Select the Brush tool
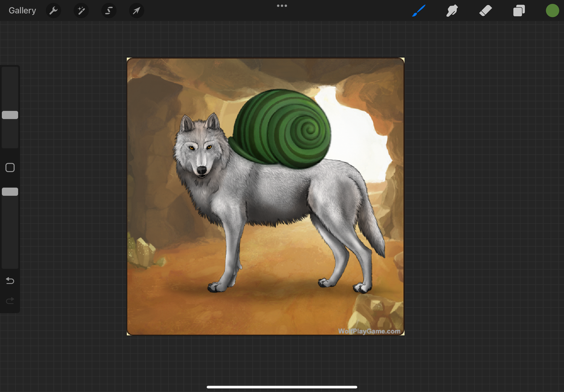Screen dimensions: 564x392 [x=418, y=11]
